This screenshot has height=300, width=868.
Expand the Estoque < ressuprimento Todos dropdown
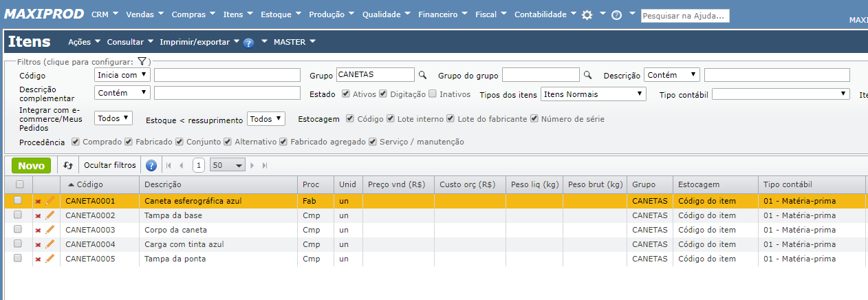265,119
